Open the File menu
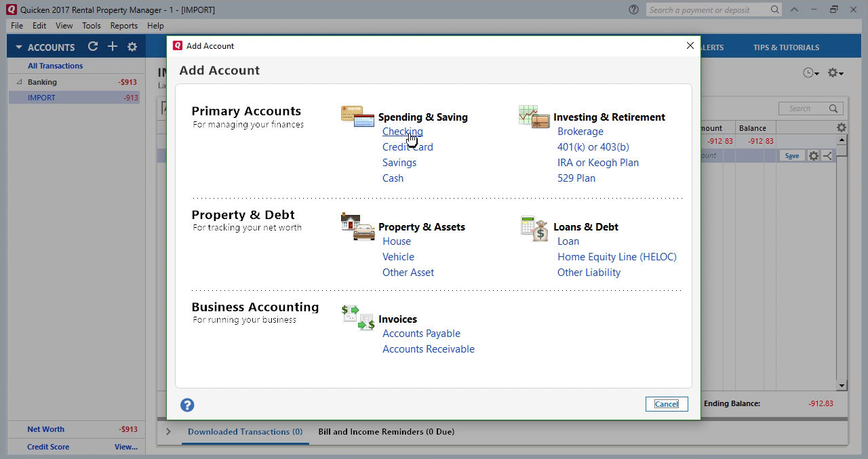Viewport: 868px width, 459px height. pyautogui.click(x=17, y=26)
